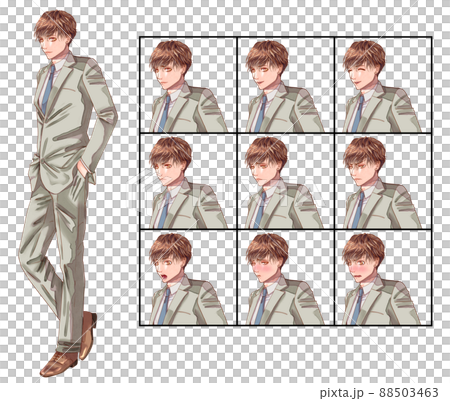This screenshot has height=401, width=450.
Task: Select the closed-eyes laughing portrait
Action: pos(383,85)
